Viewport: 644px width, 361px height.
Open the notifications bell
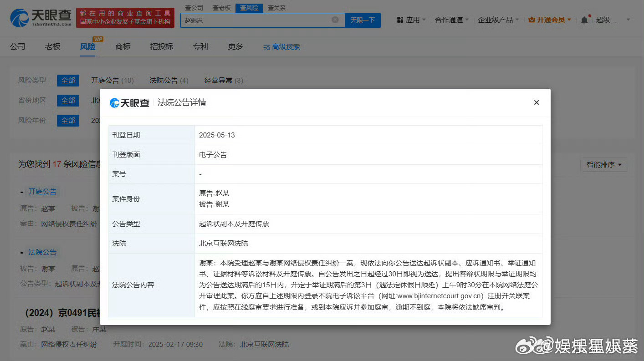(584, 20)
